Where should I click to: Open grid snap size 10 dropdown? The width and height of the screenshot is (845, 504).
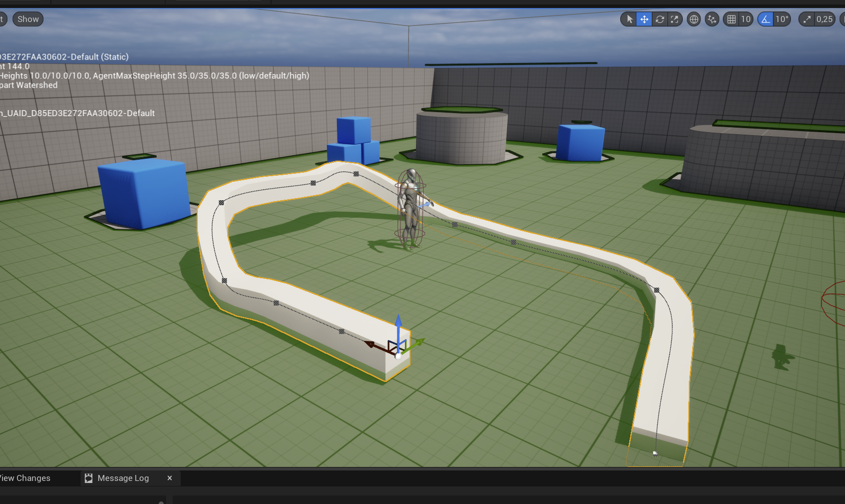click(x=746, y=20)
